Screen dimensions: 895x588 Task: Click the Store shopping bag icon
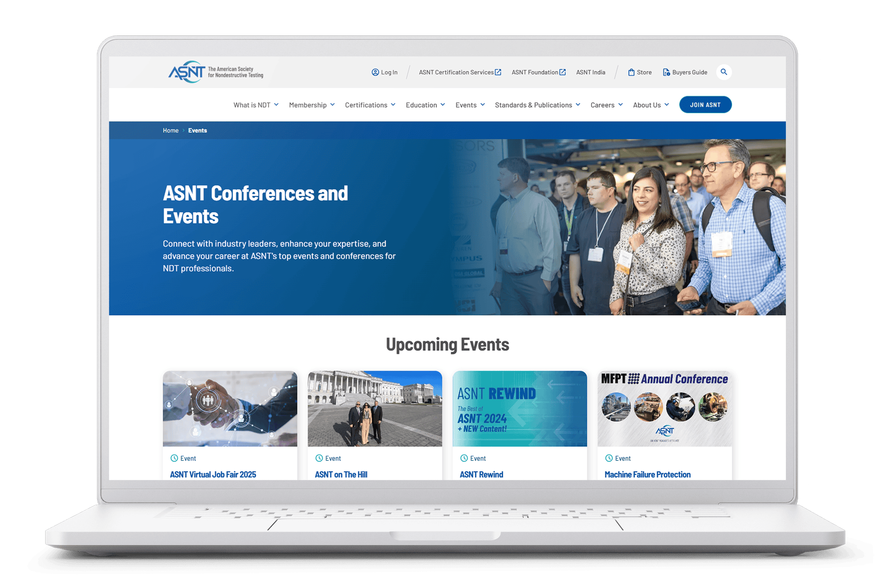tap(631, 72)
